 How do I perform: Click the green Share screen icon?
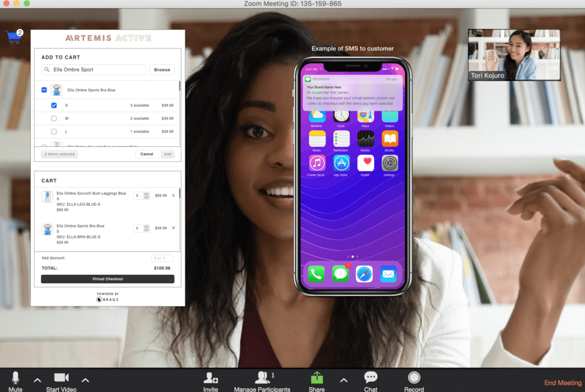click(316, 378)
